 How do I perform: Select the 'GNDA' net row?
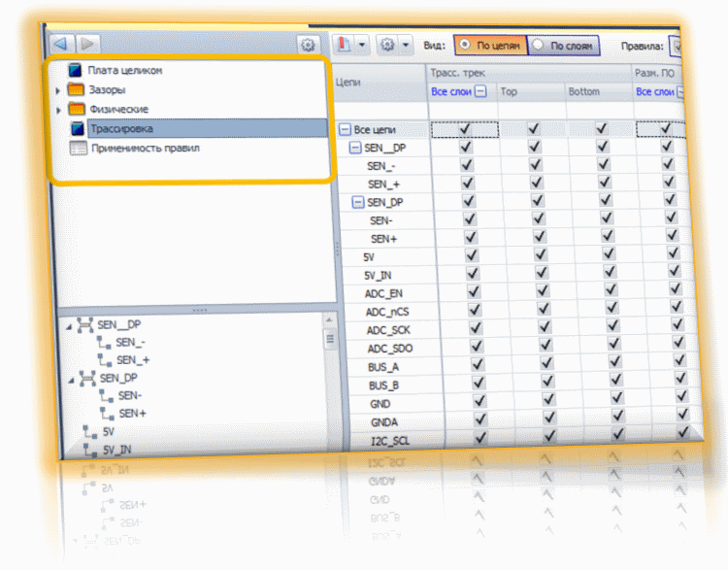pyautogui.click(x=384, y=422)
